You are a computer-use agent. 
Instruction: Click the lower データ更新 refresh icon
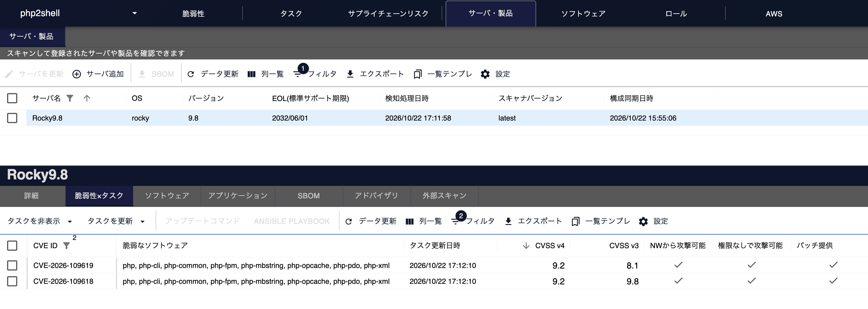click(x=349, y=221)
